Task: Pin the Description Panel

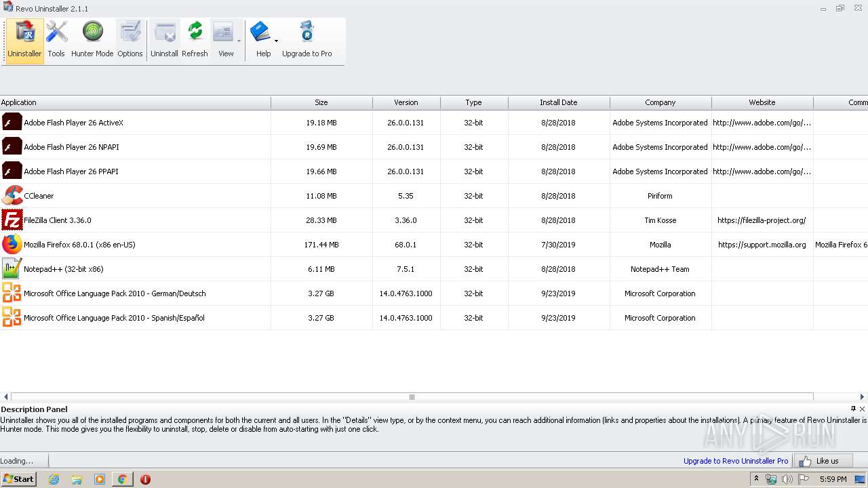Action: (x=853, y=409)
